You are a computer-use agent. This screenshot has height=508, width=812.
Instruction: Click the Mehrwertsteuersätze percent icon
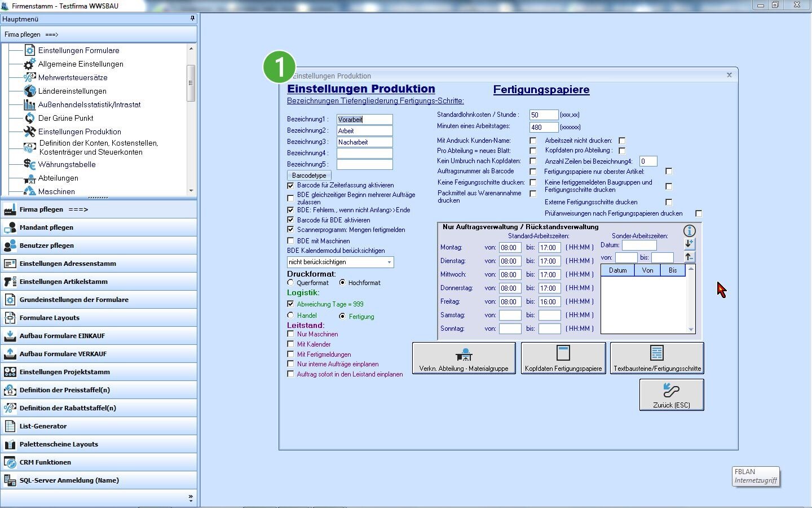pyautogui.click(x=30, y=77)
